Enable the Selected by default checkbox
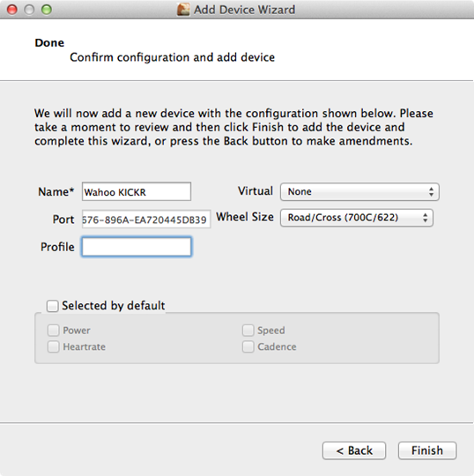The image size is (474, 476). coord(52,306)
